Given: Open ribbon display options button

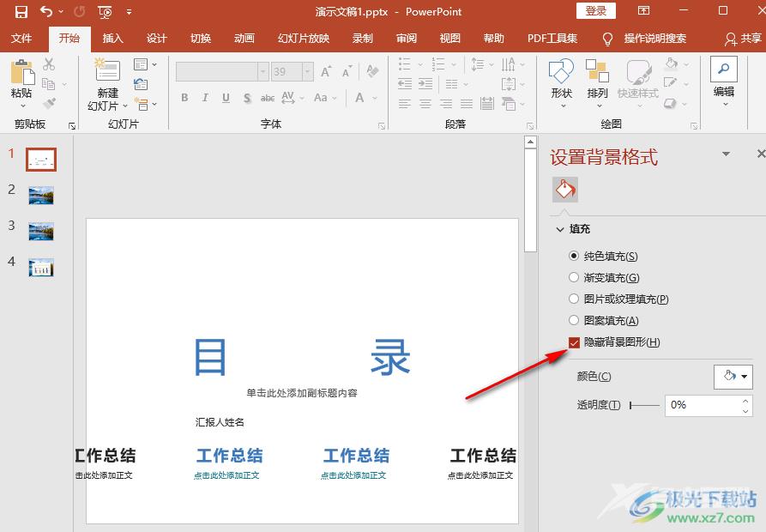Looking at the screenshot, I should point(644,10).
